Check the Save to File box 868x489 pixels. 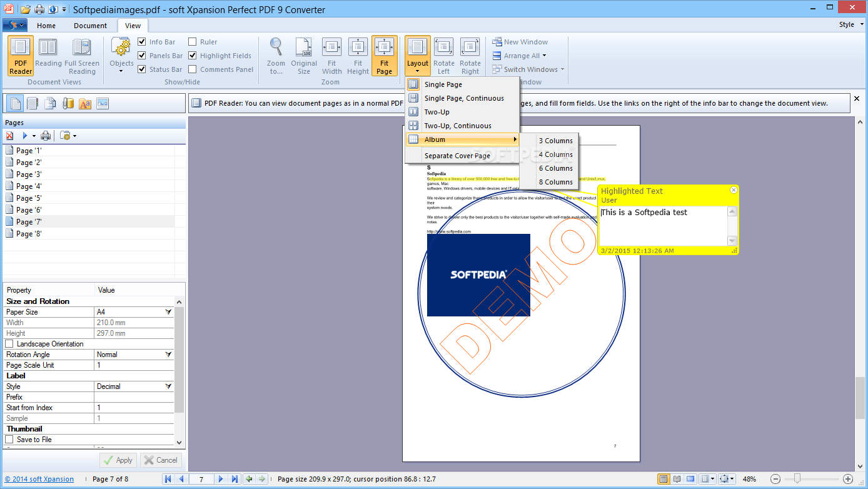(9, 440)
